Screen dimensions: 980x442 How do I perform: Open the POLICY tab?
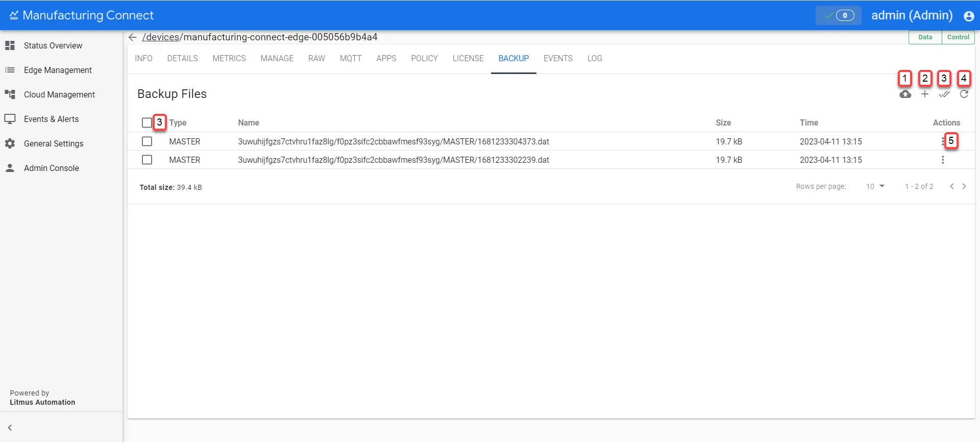[x=425, y=58]
